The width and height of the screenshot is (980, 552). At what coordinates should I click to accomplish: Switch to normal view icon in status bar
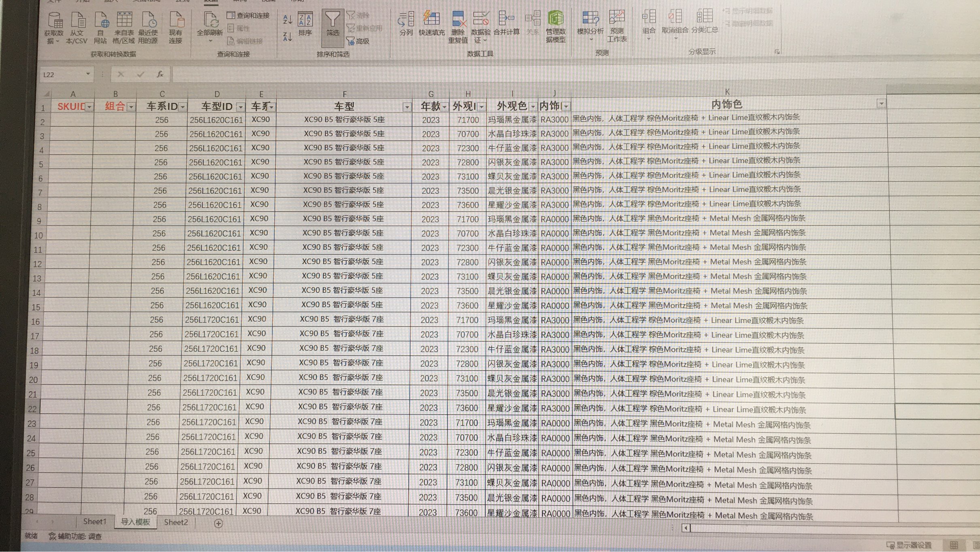[x=954, y=545]
